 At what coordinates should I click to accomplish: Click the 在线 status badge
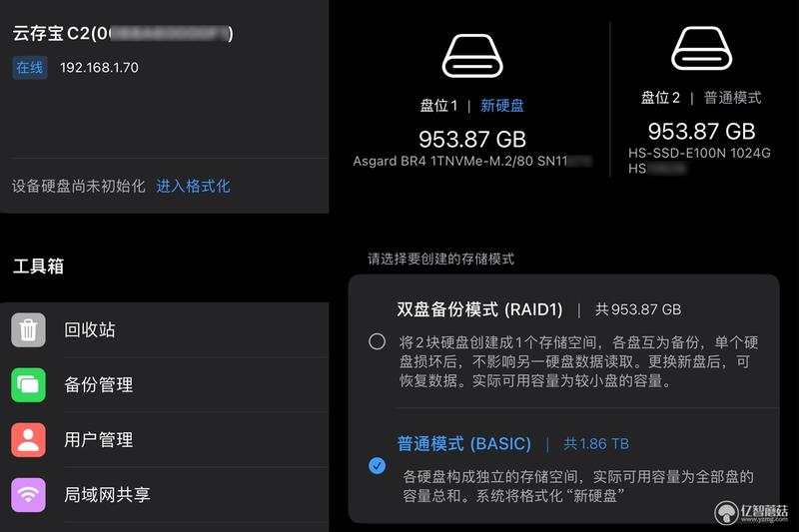tap(30, 67)
